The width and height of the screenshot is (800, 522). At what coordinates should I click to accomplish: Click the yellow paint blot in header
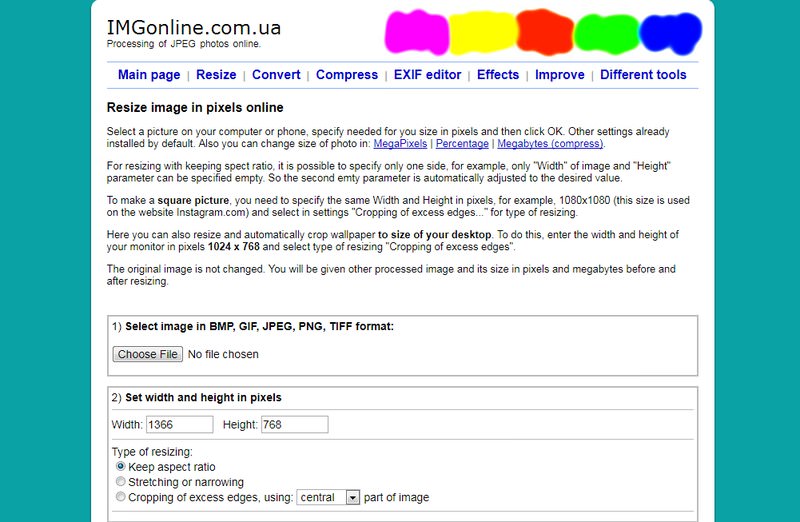click(483, 33)
